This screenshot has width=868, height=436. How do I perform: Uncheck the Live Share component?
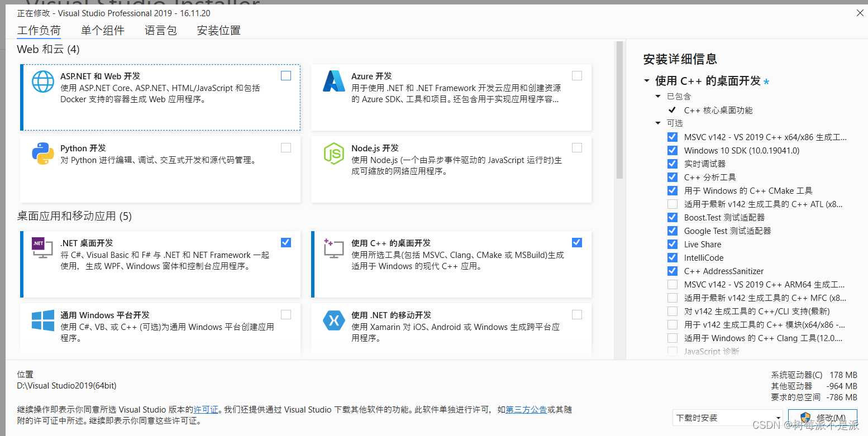pos(673,244)
